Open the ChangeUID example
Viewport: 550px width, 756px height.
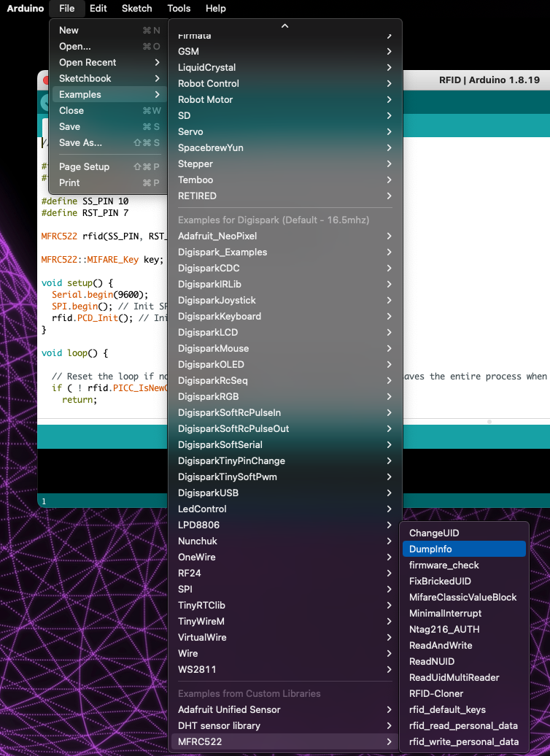click(464, 533)
